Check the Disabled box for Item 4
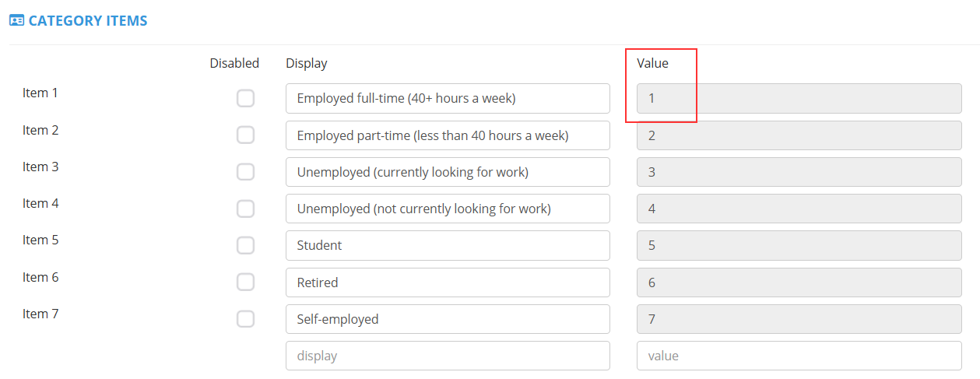 245,209
